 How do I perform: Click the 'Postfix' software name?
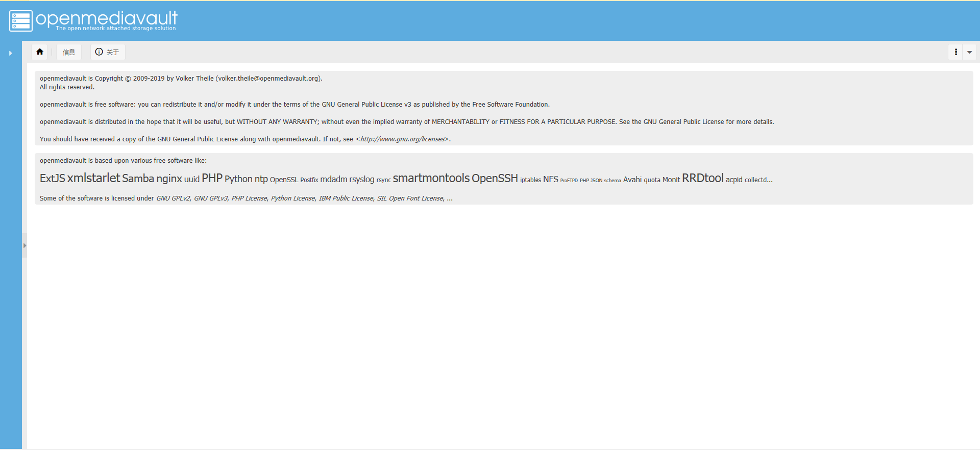[x=309, y=180]
